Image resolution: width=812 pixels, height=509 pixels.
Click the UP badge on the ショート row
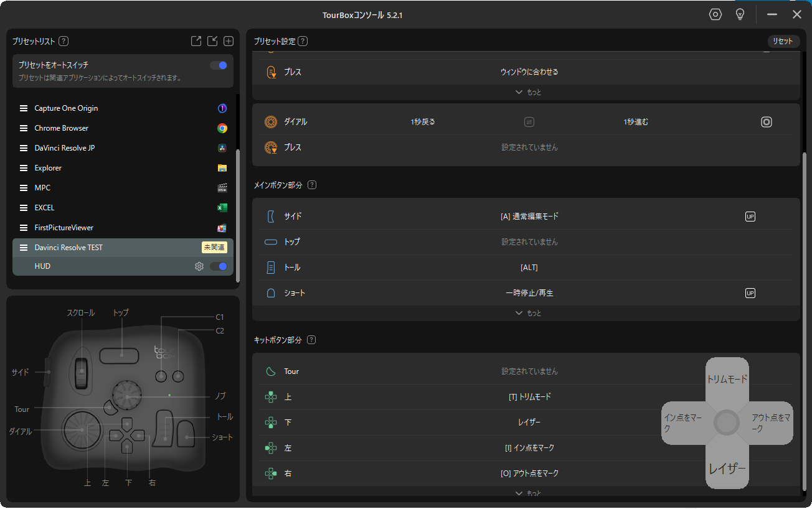[750, 293]
